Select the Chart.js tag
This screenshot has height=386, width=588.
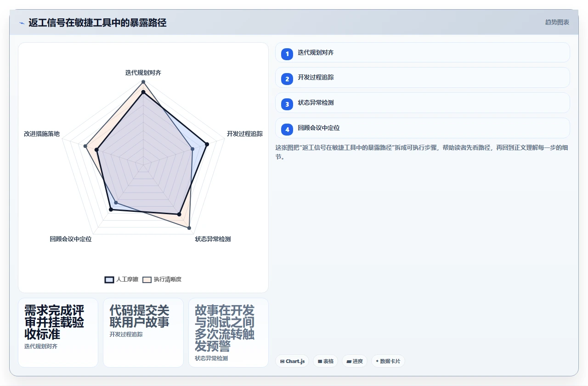tap(292, 361)
